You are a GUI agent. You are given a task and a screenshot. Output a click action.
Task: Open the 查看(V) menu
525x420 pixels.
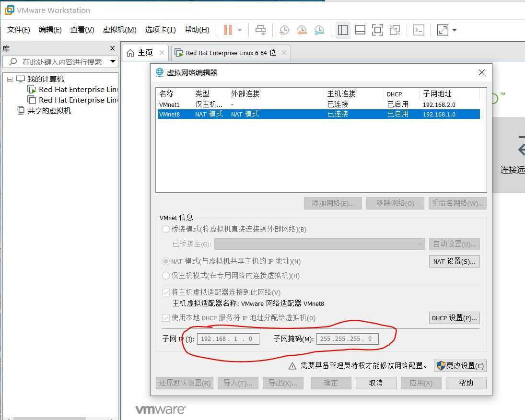[x=82, y=30]
